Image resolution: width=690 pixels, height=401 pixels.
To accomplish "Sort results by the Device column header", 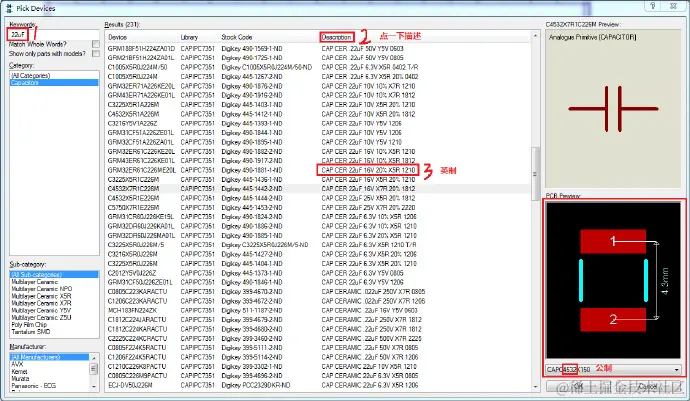I will pyautogui.click(x=141, y=37).
